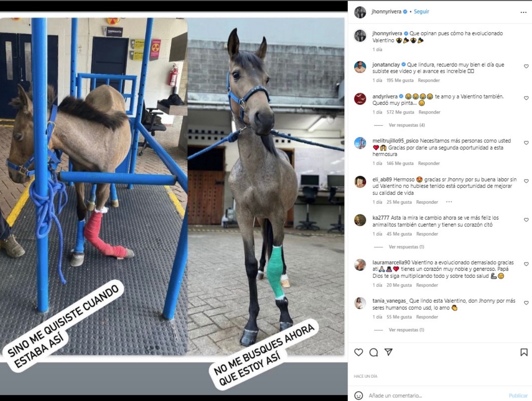Open lauramarcella90's profile from the username

coord(391,262)
